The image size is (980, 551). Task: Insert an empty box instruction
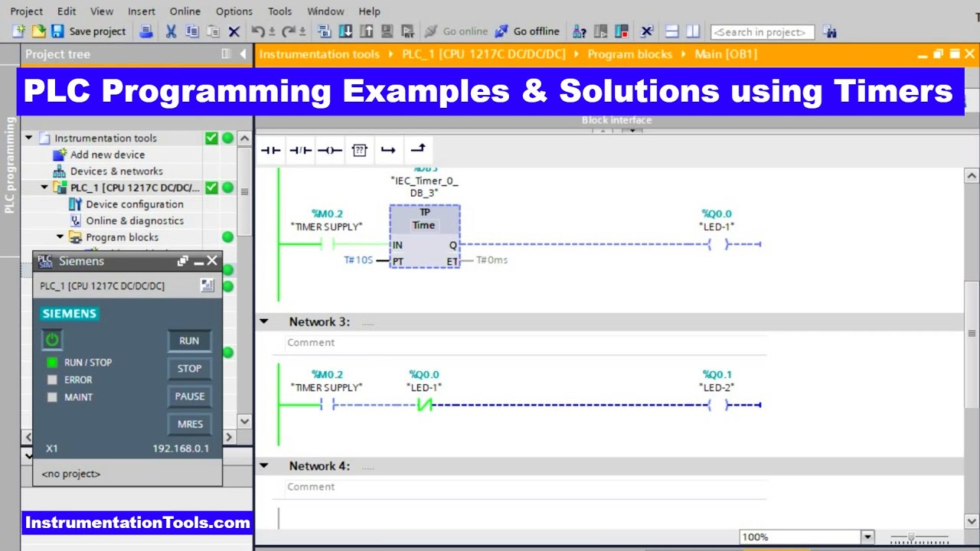[x=359, y=150]
